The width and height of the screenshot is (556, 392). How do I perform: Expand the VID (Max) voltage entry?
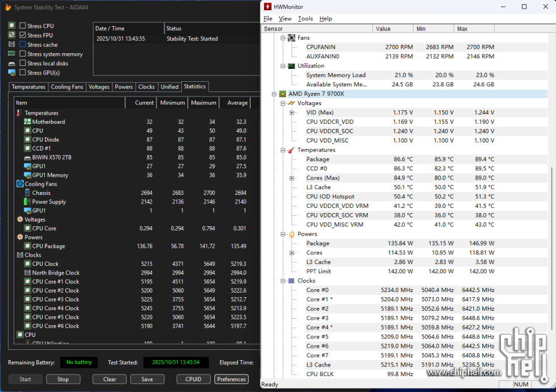(x=292, y=112)
